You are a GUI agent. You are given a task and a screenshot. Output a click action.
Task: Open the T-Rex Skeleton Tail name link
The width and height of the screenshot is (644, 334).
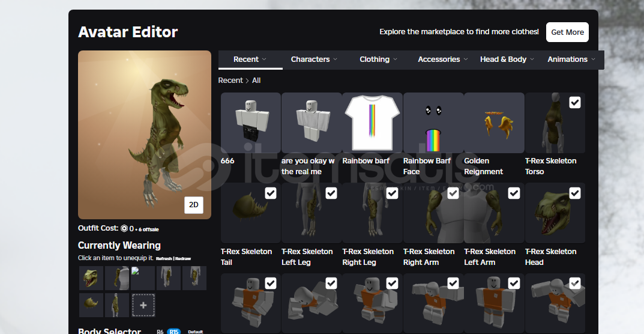247,257
